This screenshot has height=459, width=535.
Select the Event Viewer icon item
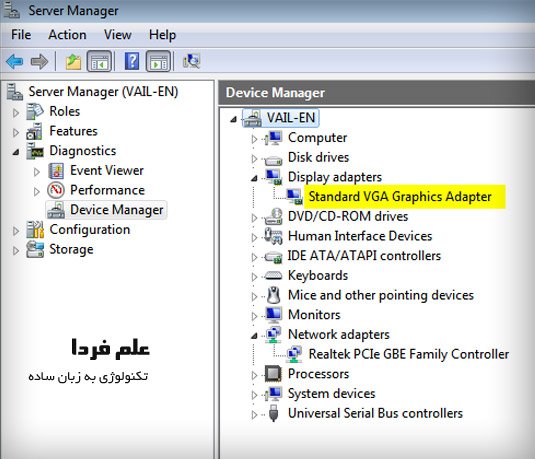click(56, 171)
